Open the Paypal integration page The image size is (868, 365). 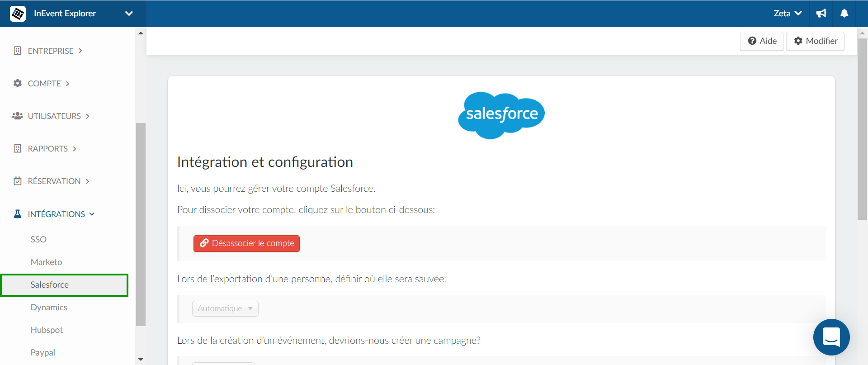point(43,352)
